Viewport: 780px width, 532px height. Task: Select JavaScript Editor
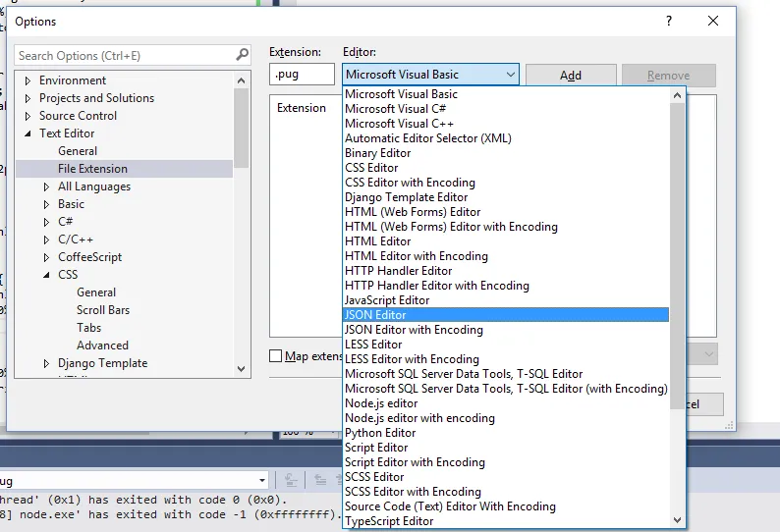click(x=506, y=300)
